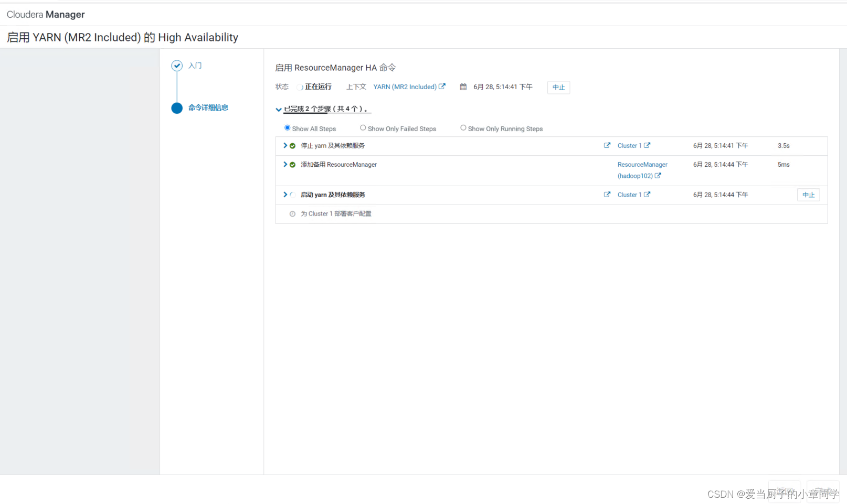Screen dimensions: 847x504
Task: Click the 正在运行 status text
Action: (x=318, y=87)
